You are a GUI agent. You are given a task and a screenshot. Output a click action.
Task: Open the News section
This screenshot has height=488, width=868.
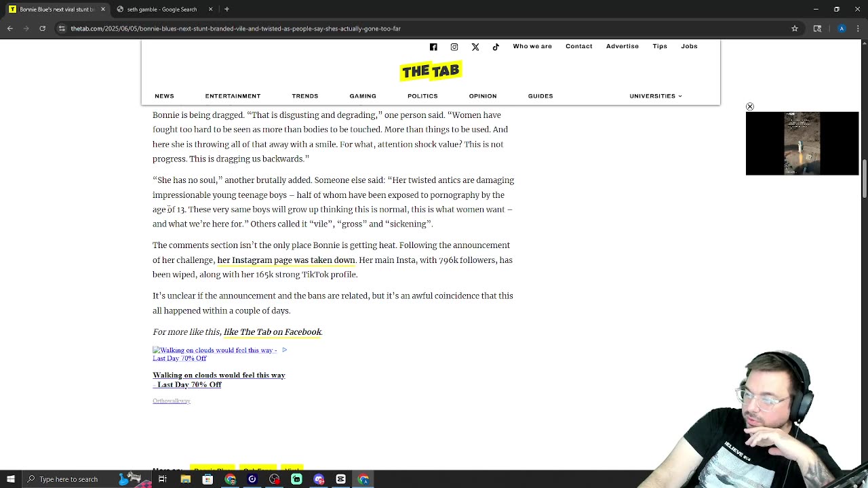[x=164, y=96]
